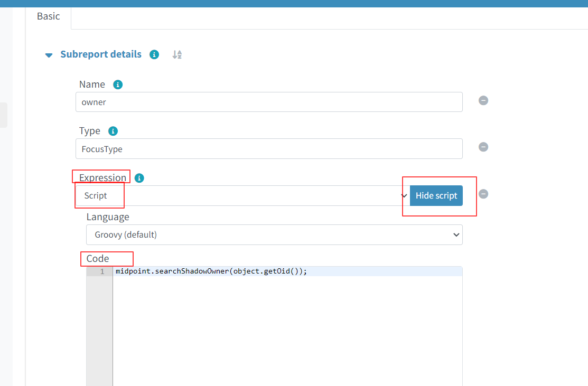This screenshot has height=386, width=588.
Task: Switch to the Basic tab
Action: pyautogui.click(x=48, y=16)
